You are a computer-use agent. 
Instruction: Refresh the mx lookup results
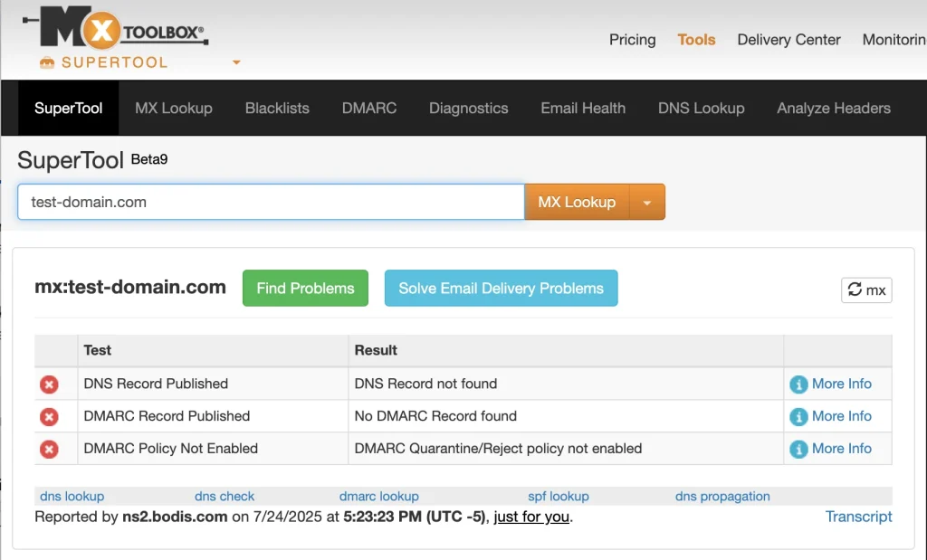[866, 290]
